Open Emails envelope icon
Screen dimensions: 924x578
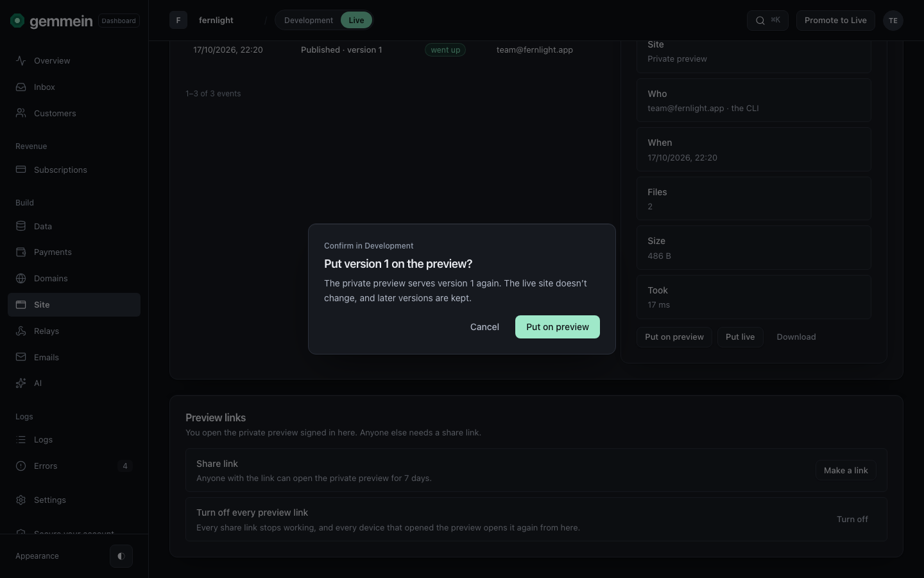[21, 357]
